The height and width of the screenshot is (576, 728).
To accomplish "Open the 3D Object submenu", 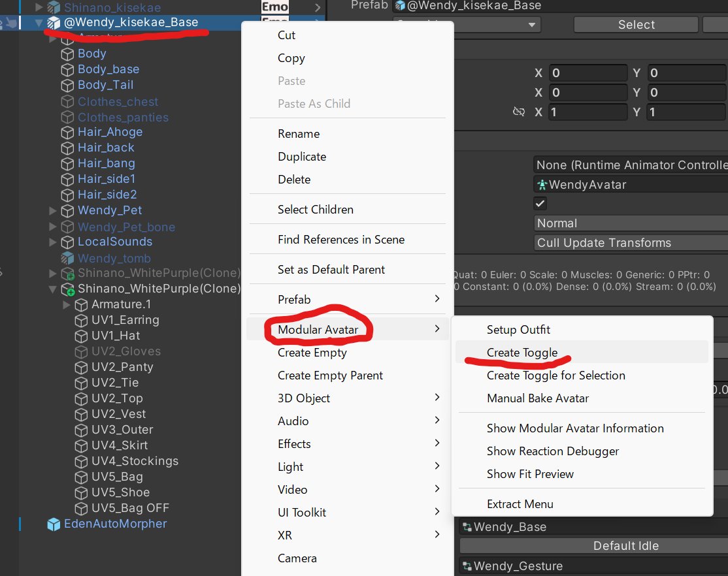I will [x=347, y=398].
